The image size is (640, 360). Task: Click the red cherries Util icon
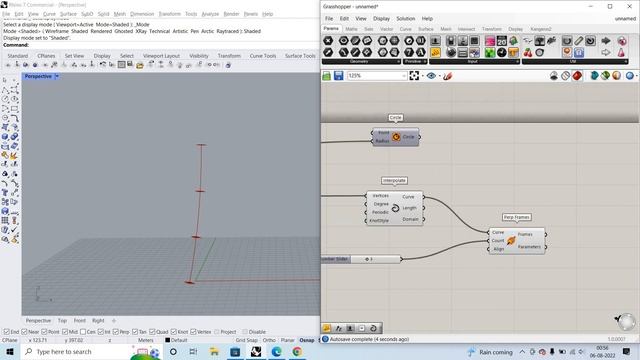coord(528,52)
